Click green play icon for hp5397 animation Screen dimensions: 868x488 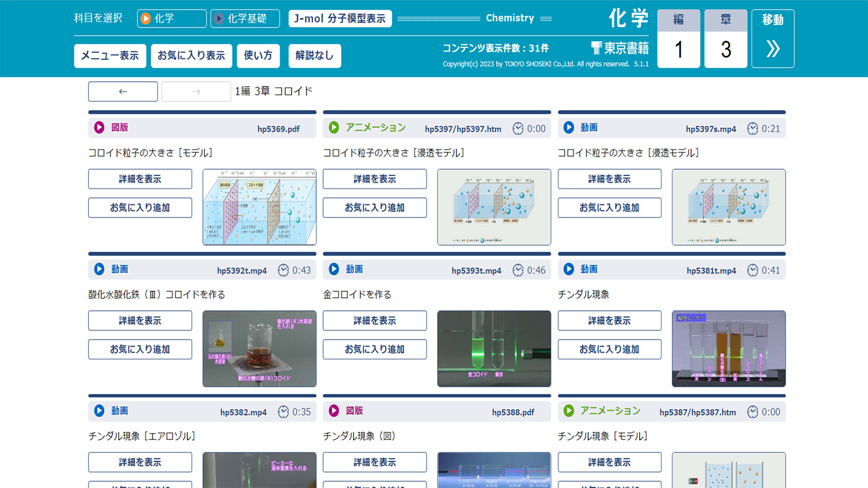click(x=334, y=127)
